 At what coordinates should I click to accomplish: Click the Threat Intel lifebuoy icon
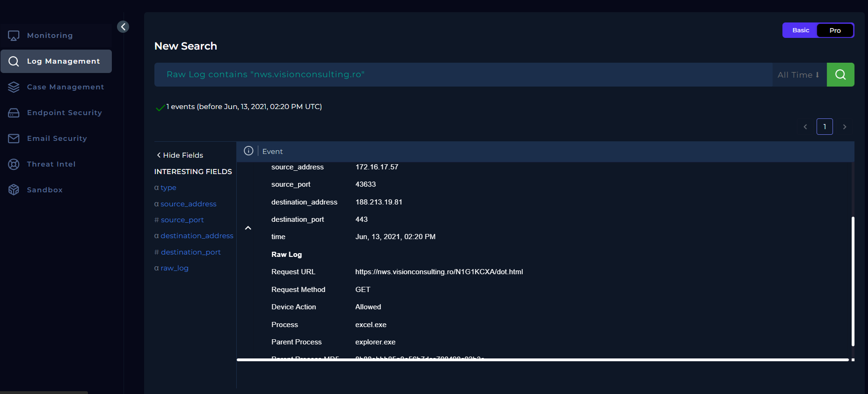pos(14,164)
